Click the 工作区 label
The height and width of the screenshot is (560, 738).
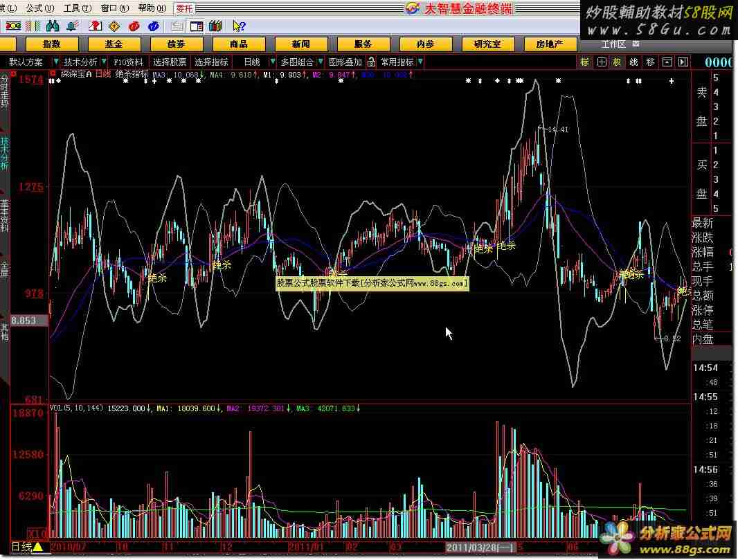coord(614,44)
